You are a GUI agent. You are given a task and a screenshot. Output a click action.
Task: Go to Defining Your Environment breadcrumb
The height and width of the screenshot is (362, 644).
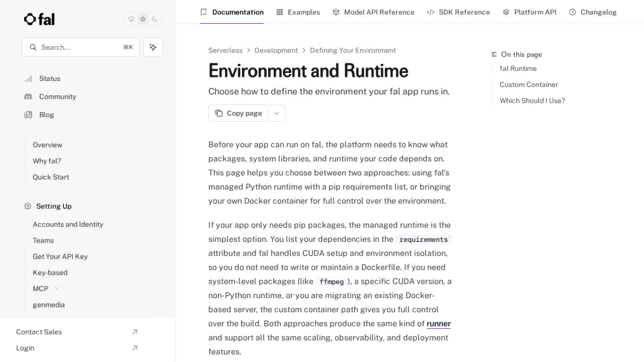point(353,50)
